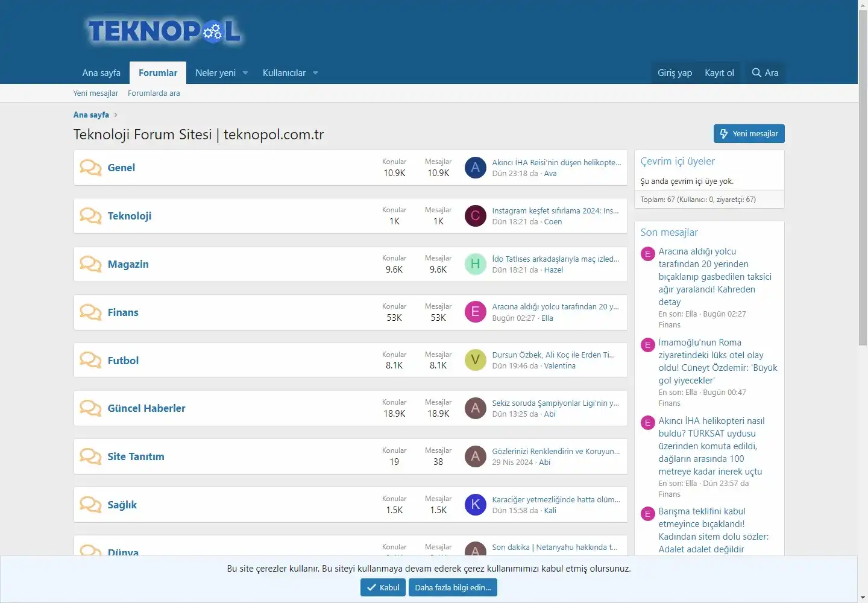Open the Site Tanıtım forum
The height and width of the screenshot is (603, 868).
click(x=136, y=456)
